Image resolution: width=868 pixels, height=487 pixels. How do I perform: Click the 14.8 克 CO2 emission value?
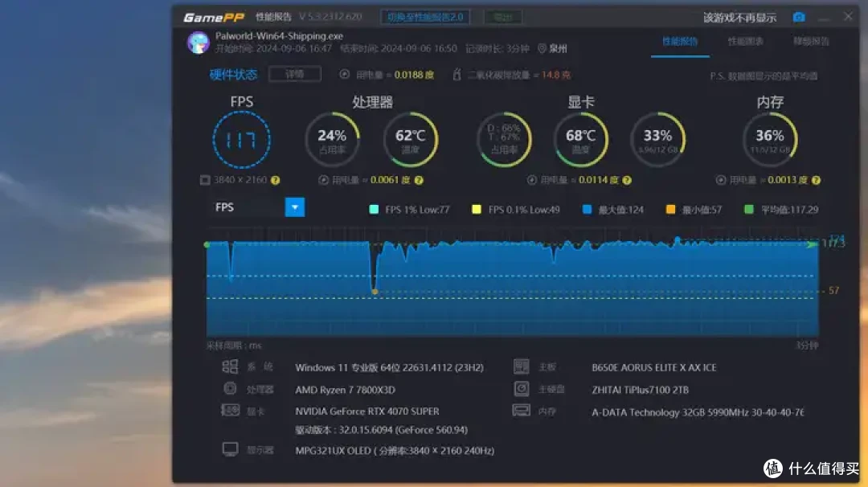click(556, 75)
